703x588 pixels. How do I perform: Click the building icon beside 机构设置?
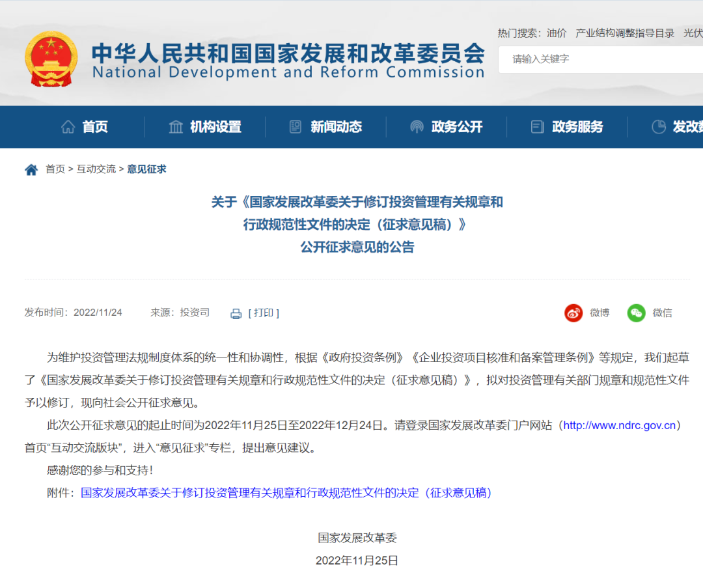(176, 127)
